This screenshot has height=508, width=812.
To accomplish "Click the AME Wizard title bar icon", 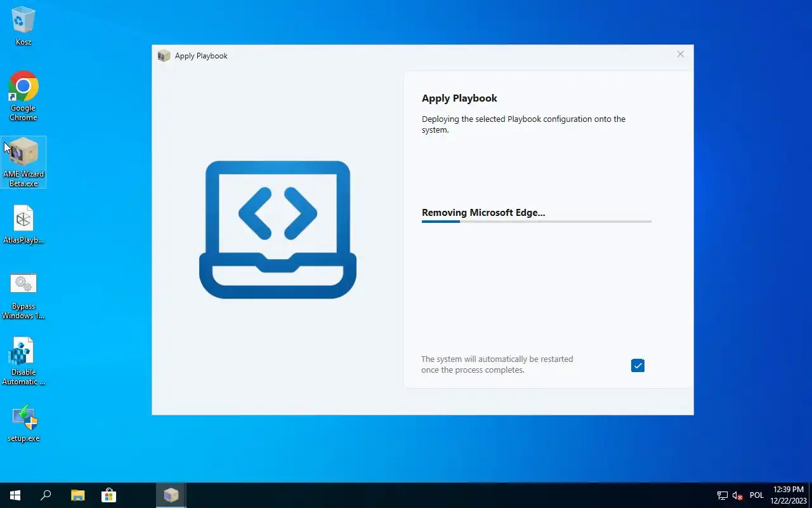I will click(164, 56).
